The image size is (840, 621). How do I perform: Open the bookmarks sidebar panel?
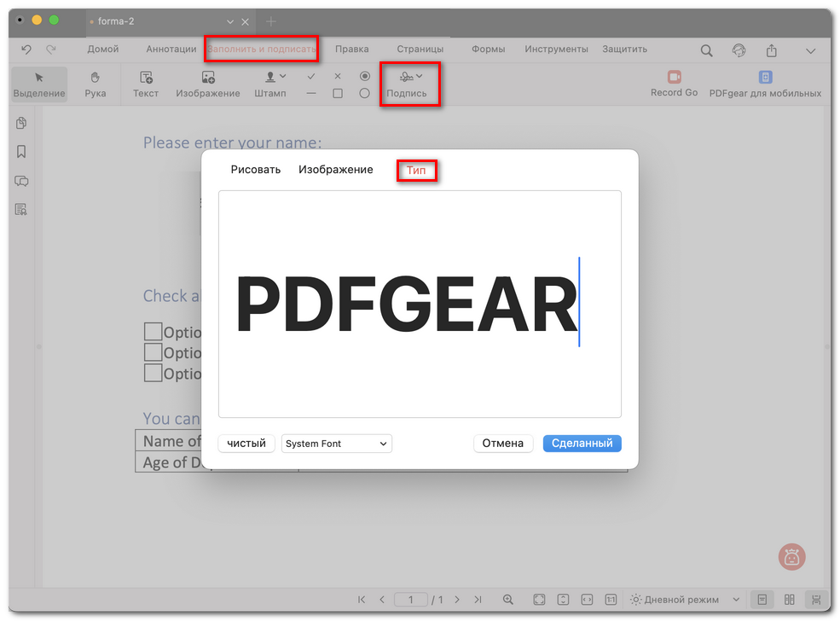pos(21,152)
